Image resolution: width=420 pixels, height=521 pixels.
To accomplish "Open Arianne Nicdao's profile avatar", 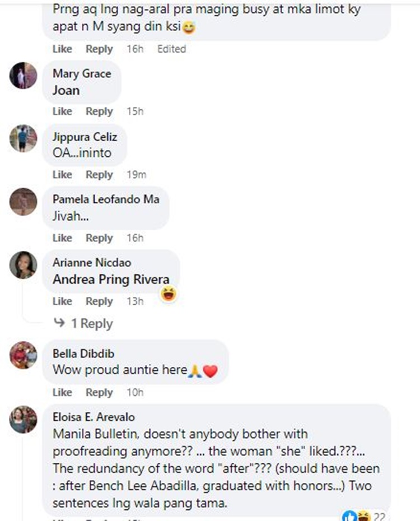I will (x=24, y=265).
